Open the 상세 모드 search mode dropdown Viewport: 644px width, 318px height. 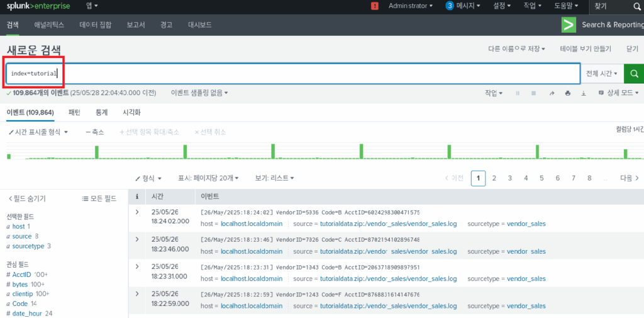pyautogui.click(x=619, y=93)
